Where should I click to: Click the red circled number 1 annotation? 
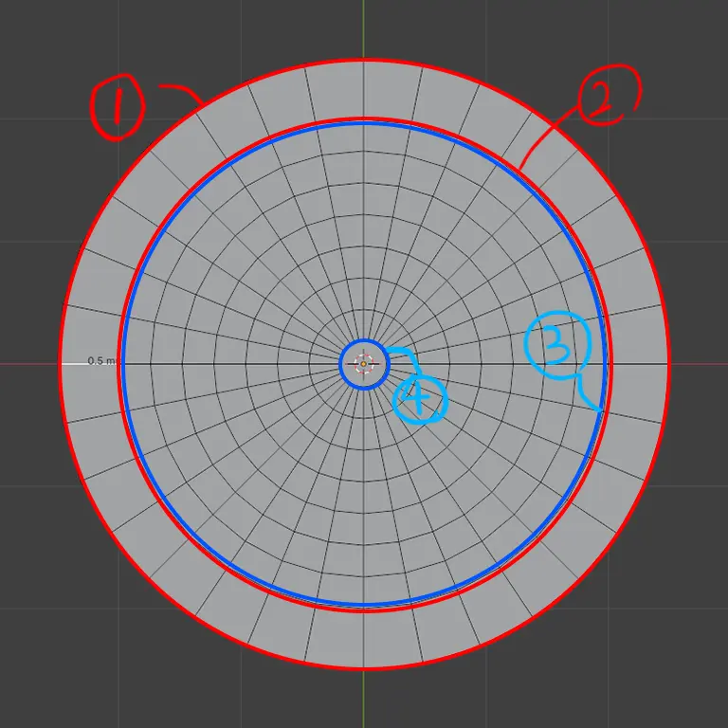pos(118,108)
